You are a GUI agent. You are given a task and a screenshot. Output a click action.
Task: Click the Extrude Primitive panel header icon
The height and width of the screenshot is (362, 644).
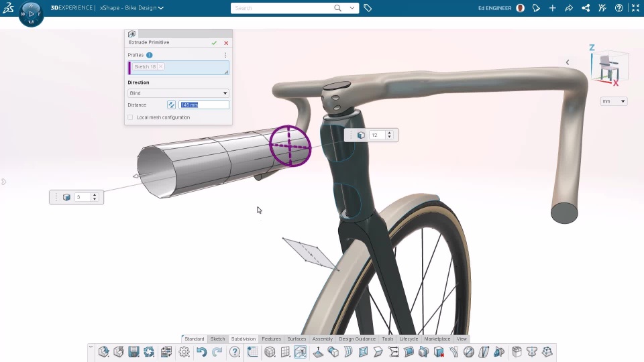pyautogui.click(x=132, y=34)
